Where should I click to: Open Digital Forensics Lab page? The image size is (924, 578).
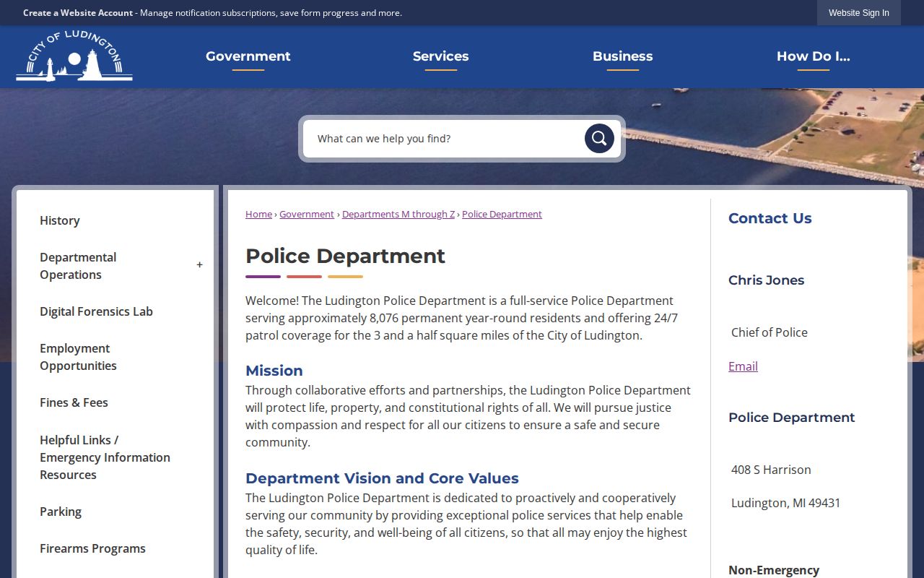pos(96,311)
